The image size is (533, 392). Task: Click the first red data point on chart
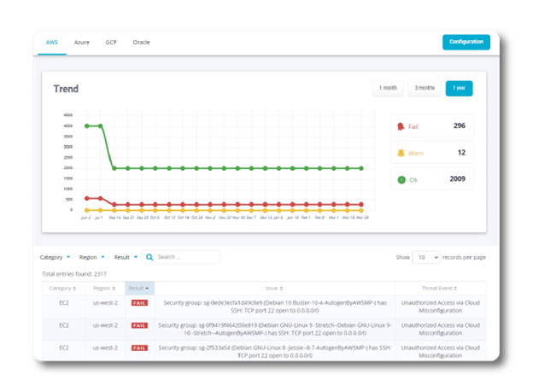pos(86,198)
